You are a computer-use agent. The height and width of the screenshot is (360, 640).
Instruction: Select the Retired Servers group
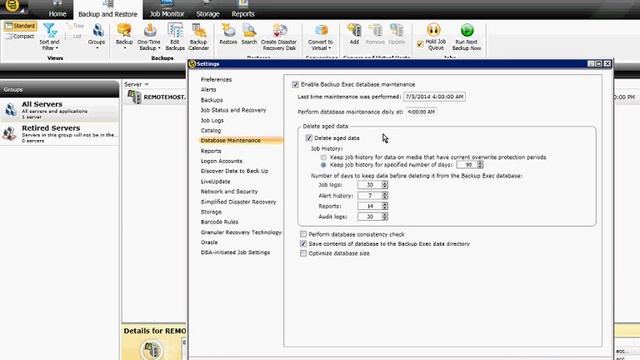(60, 133)
